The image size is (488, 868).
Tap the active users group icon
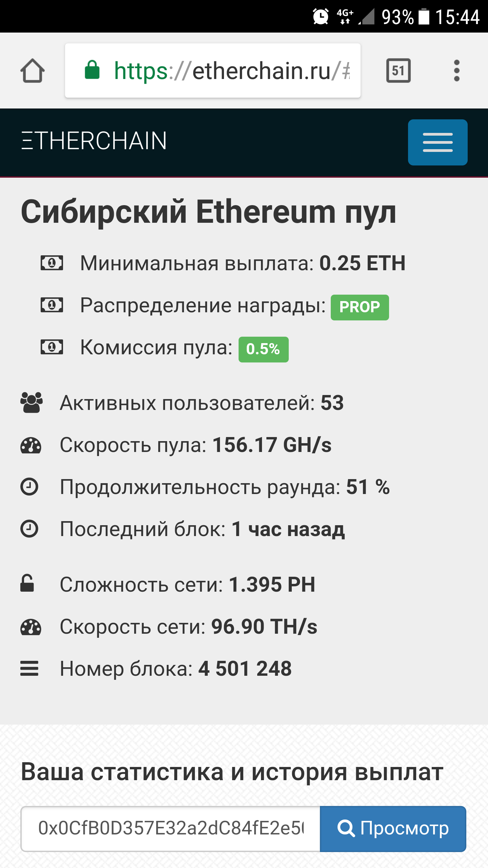point(32,402)
